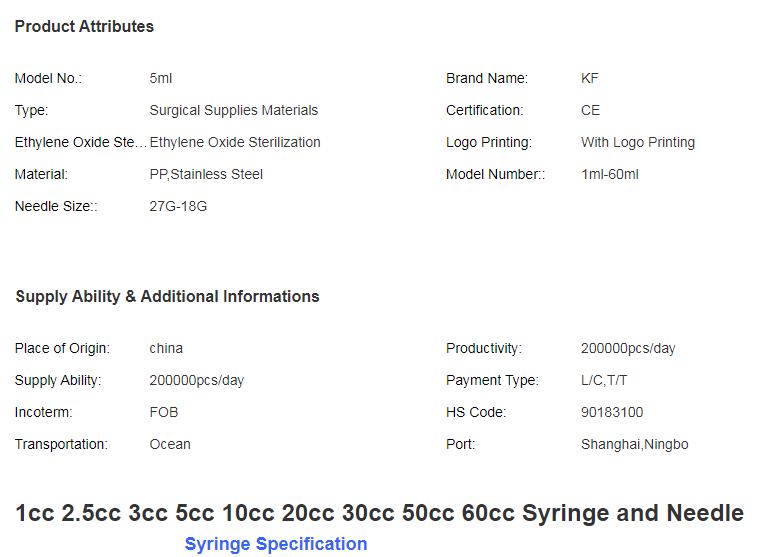Click the Syringe Specification link
Image resolution: width=758 pixels, height=557 pixels.
pos(276,544)
